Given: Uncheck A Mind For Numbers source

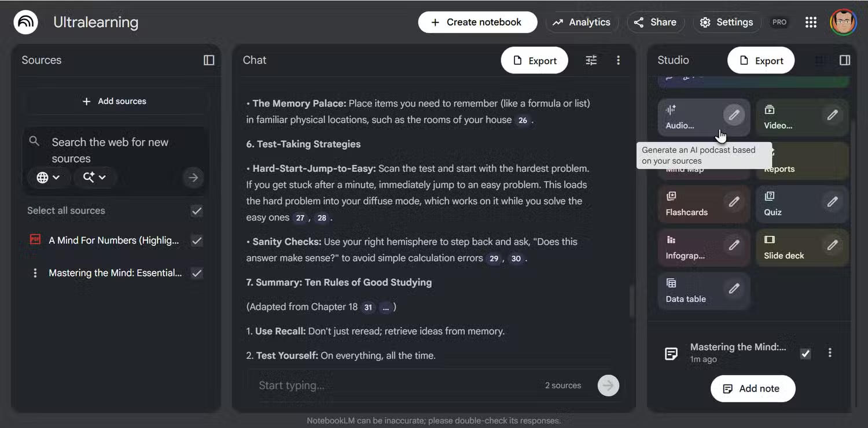Looking at the screenshot, I should coord(197,241).
